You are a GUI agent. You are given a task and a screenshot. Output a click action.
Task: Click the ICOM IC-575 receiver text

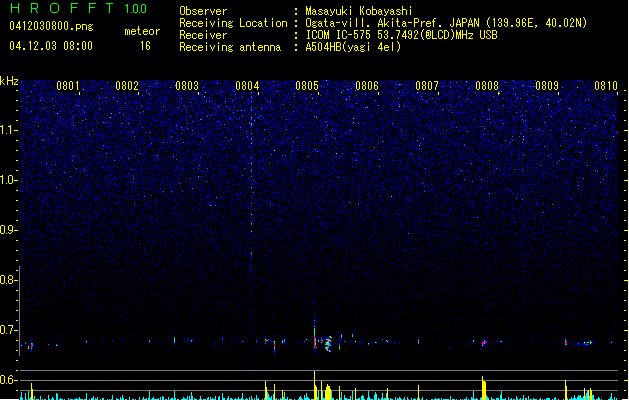point(401,35)
